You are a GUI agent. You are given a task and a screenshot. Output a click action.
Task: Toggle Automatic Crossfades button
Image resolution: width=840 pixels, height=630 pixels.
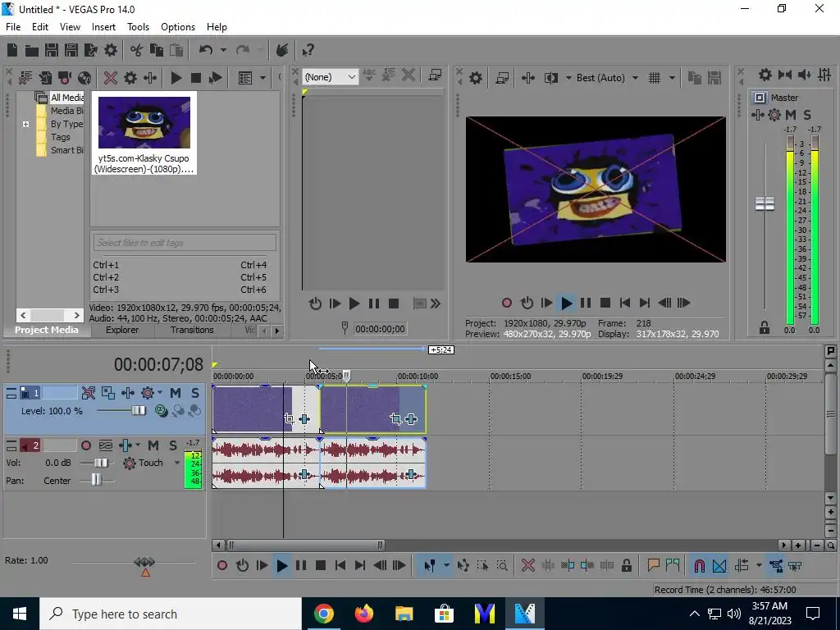coord(719,565)
